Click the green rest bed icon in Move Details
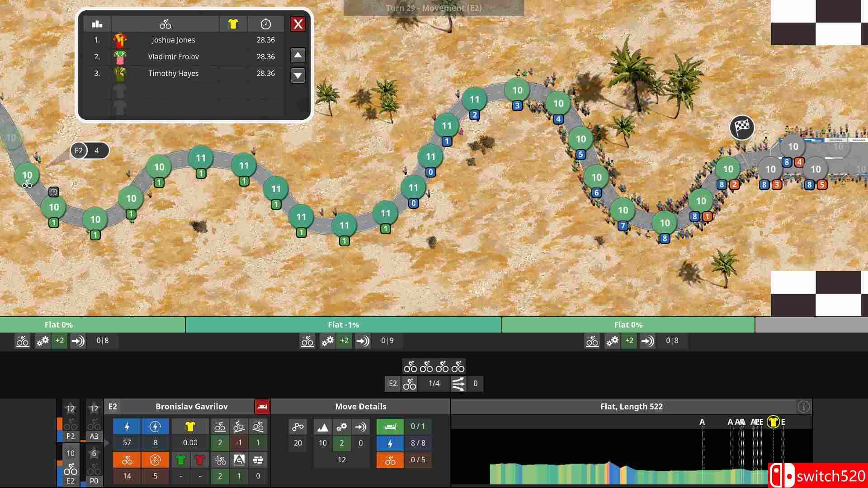This screenshot has width=868, height=488. coord(390,427)
